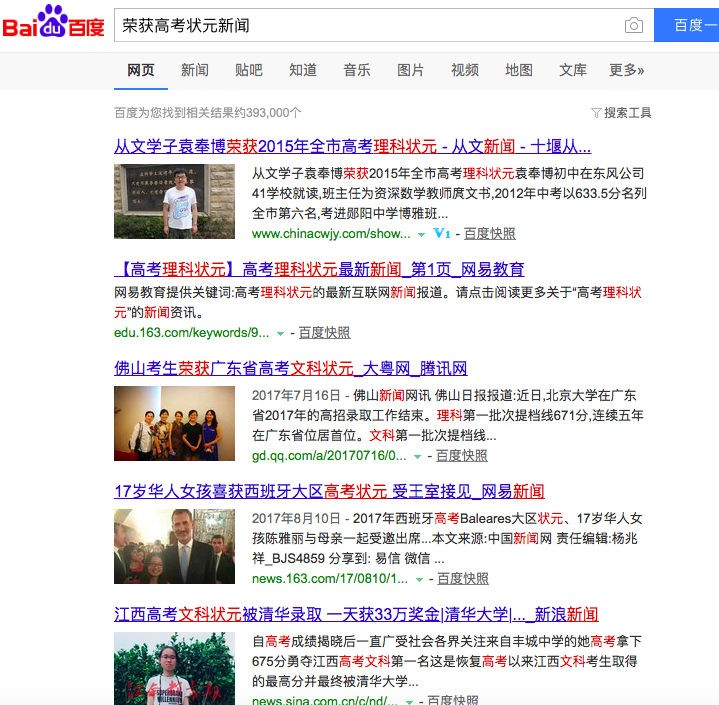
Task: Open the 知道 tab
Action: 303,70
